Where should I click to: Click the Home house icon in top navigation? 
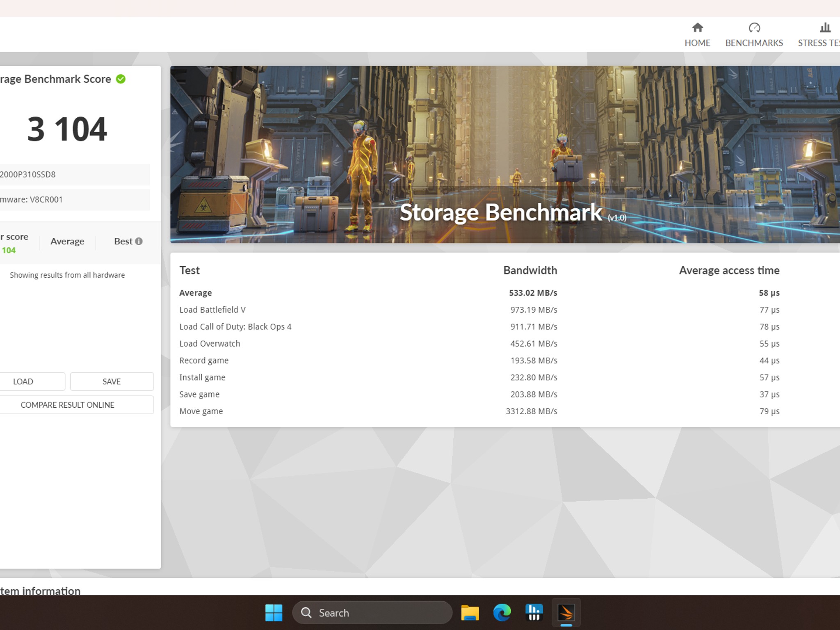(697, 28)
